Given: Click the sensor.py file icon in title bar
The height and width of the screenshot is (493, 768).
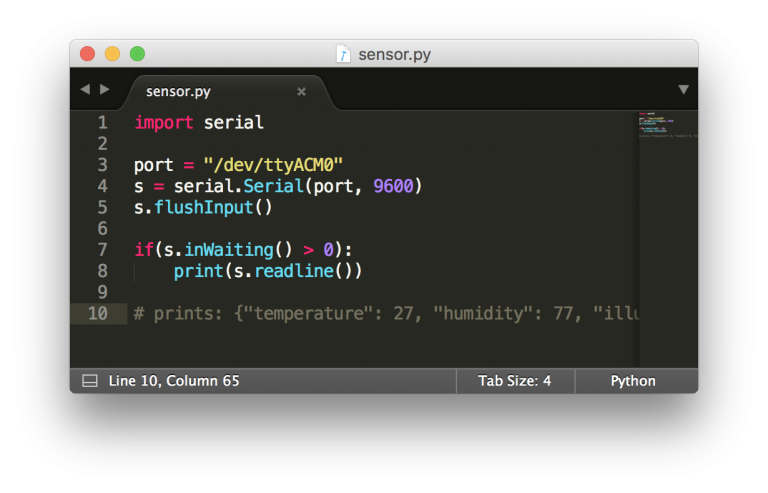Looking at the screenshot, I should click(343, 54).
